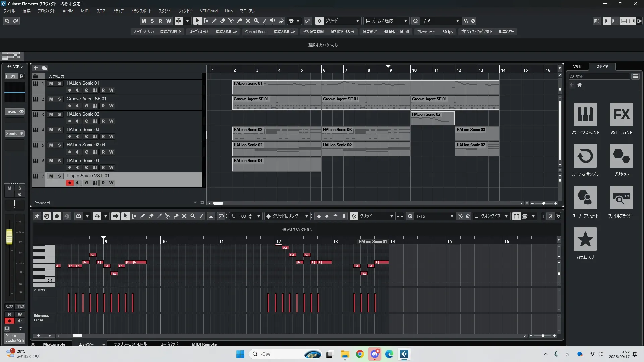Disable record on Piapro Studio VSTi 01

[x=69, y=183]
